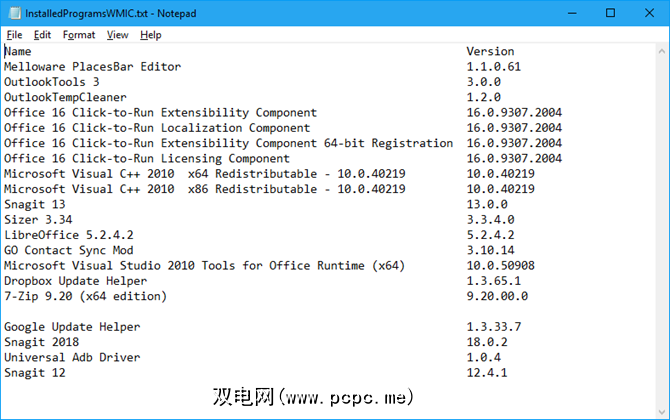
Task: Open the Format menu
Action: tap(79, 35)
